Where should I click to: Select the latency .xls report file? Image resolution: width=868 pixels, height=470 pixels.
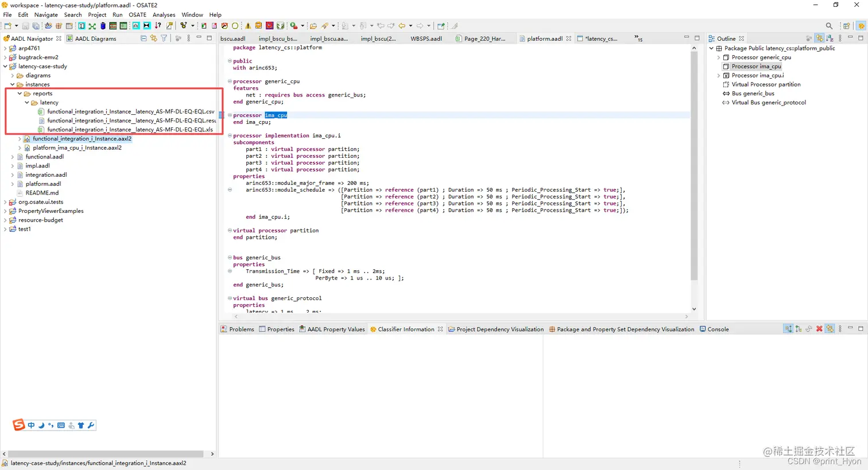coord(130,130)
